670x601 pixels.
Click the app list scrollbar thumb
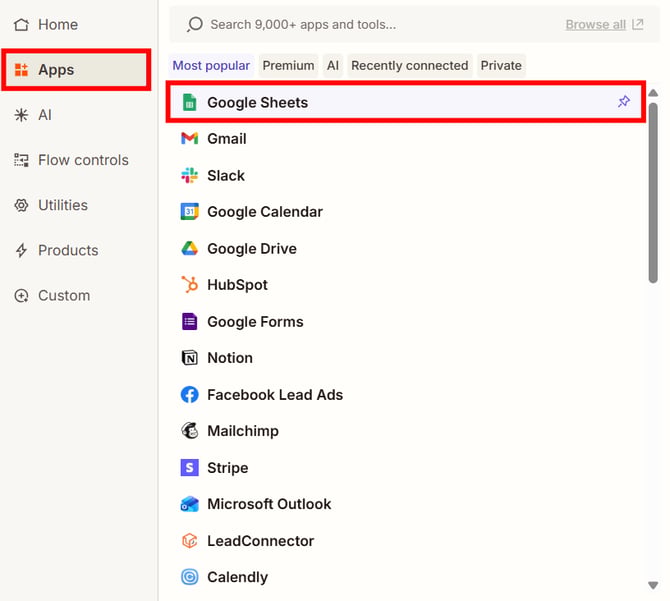coord(653,192)
